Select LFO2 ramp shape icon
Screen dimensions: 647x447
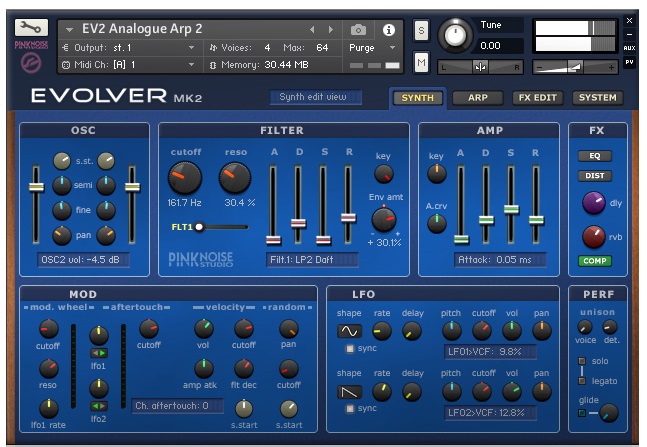pyautogui.click(x=349, y=392)
